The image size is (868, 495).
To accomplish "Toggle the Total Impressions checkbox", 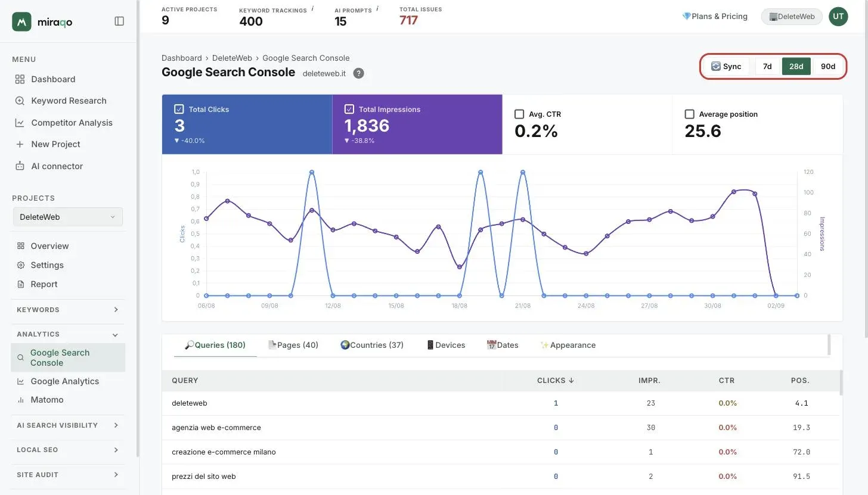I will point(349,109).
